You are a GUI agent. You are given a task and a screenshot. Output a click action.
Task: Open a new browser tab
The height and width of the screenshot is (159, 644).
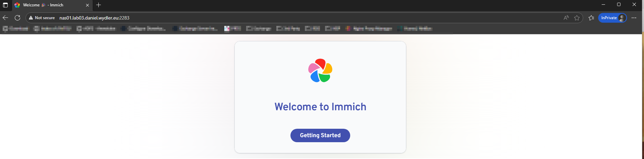point(98,5)
